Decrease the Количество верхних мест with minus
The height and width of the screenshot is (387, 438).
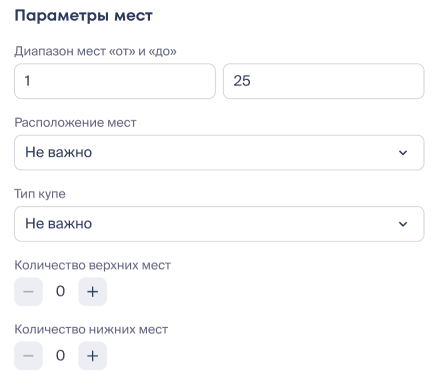pyautogui.click(x=28, y=292)
